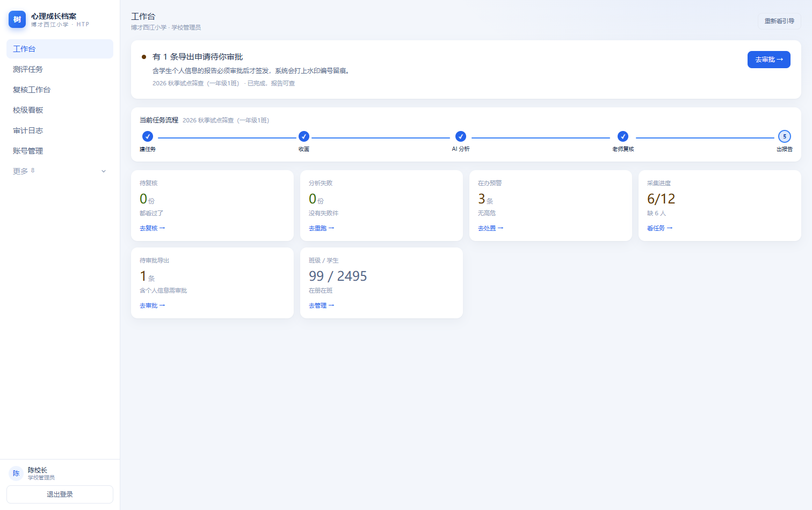This screenshot has width=812, height=510.
Task: Click the 心理成长档案 app title
Action: tap(54, 16)
